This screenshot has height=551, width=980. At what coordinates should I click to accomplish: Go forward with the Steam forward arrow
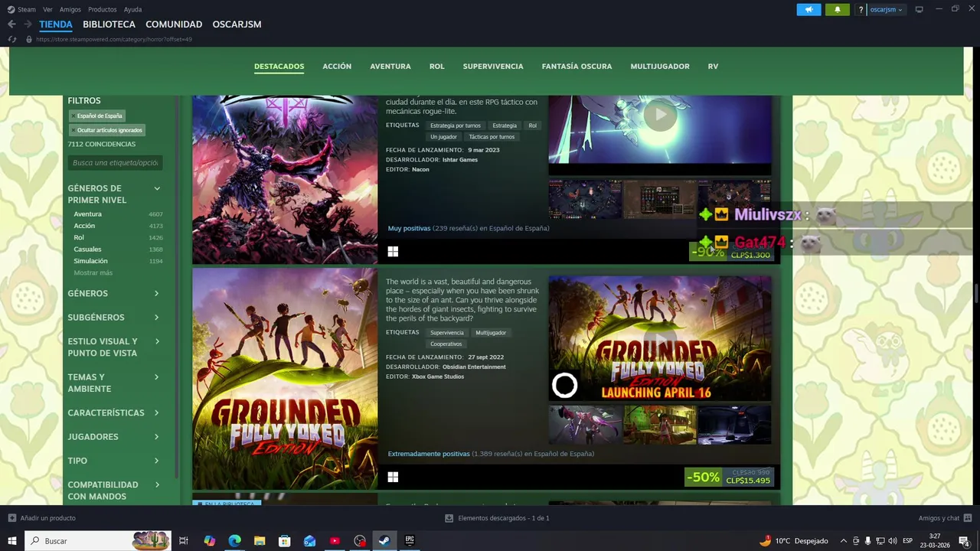tap(28, 24)
